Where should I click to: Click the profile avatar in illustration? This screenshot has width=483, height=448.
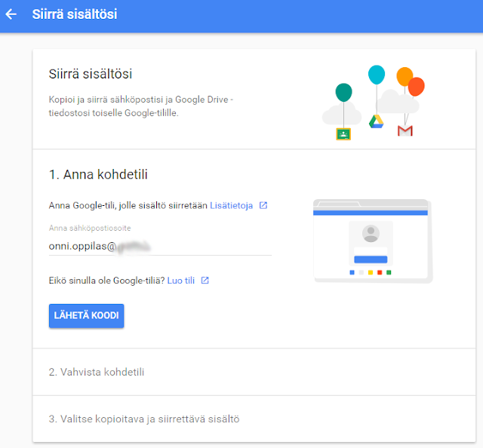(x=370, y=233)
